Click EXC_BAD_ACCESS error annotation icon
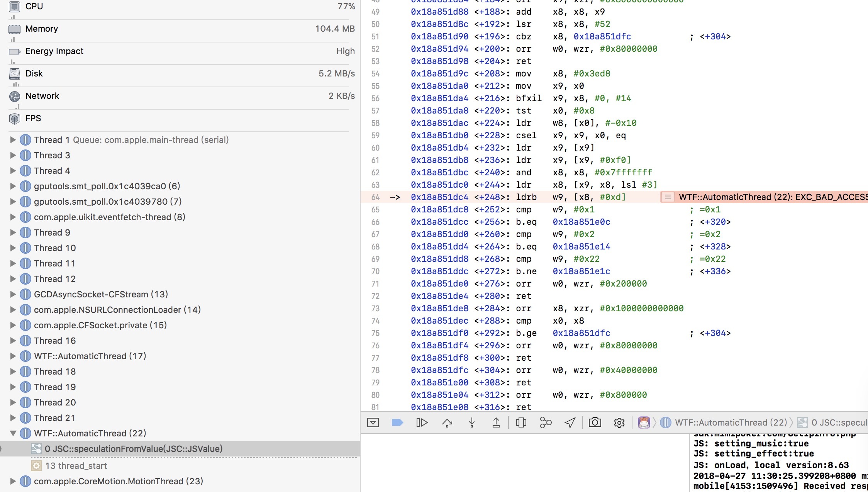This screenshot has height=492, width=868. pos(668,197)
